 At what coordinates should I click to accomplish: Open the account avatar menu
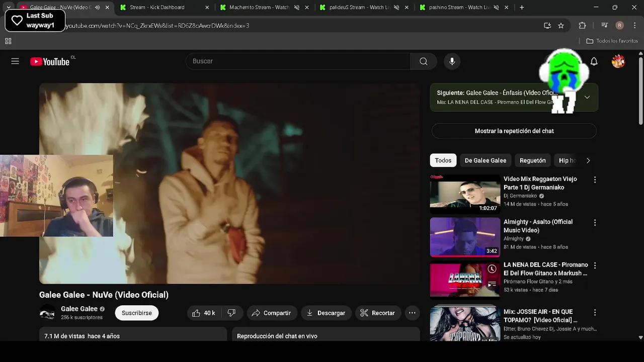click(618, 61)
